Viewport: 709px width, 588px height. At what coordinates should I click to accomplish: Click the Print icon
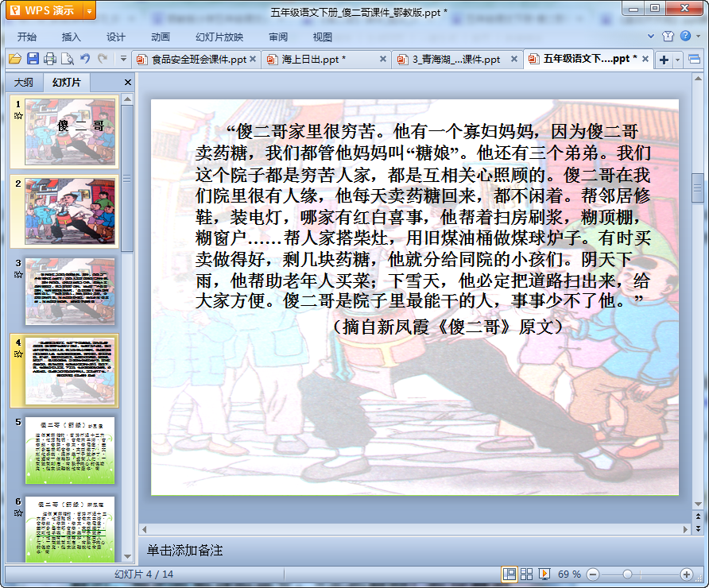coord(50,59)
